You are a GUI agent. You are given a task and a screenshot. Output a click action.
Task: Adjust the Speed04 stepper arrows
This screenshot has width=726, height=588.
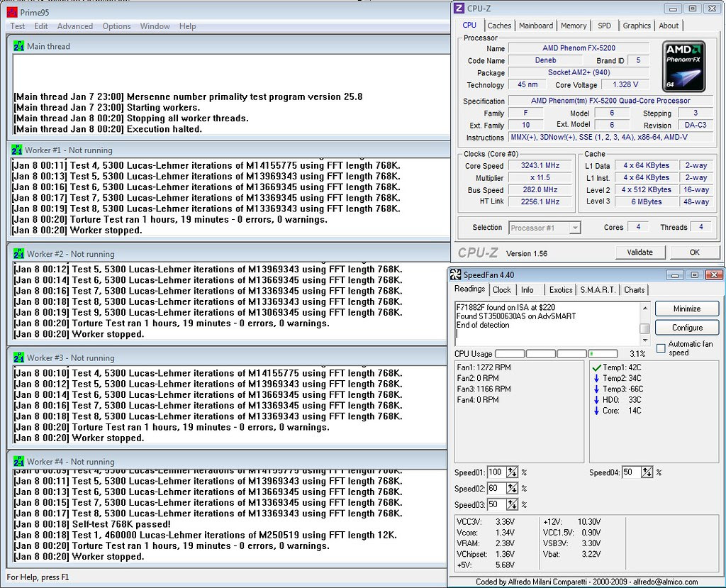pos(647,472)
